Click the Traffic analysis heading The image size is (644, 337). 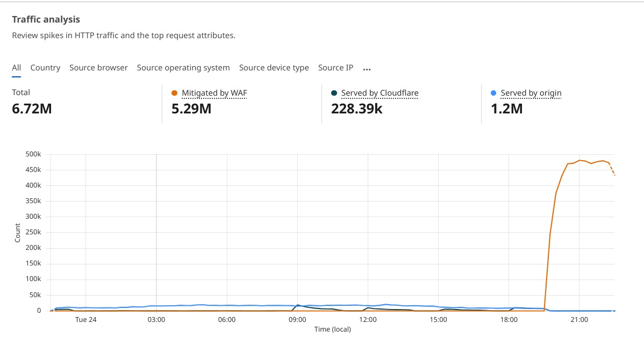coord(46,19)
